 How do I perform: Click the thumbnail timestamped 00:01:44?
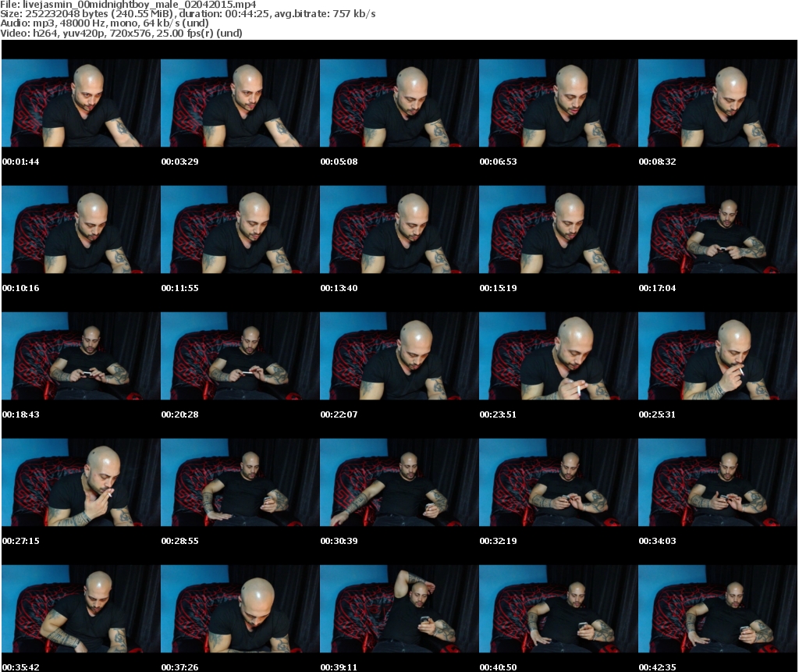click(81, 103)
